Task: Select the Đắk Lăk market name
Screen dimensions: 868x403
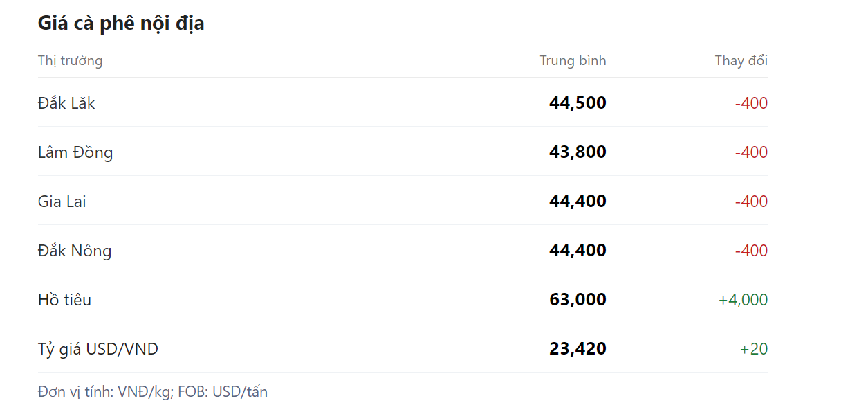Action: (x=66, y=103)
